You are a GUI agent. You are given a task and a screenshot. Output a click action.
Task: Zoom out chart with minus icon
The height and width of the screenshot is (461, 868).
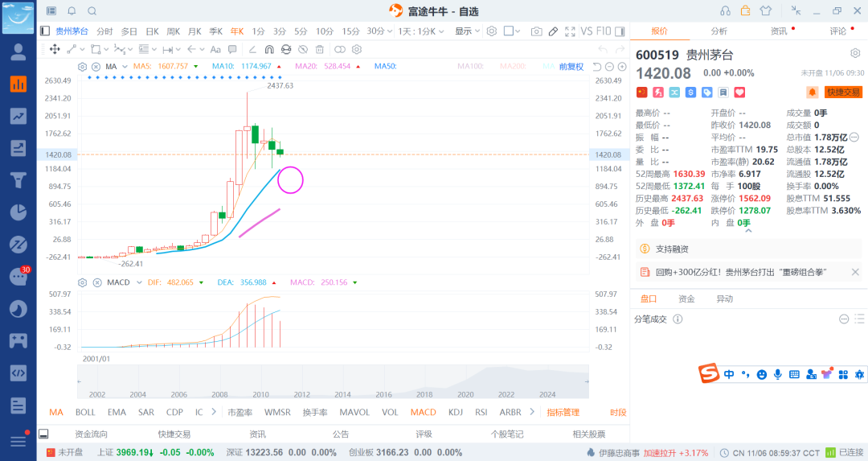[x=609, y=67]
